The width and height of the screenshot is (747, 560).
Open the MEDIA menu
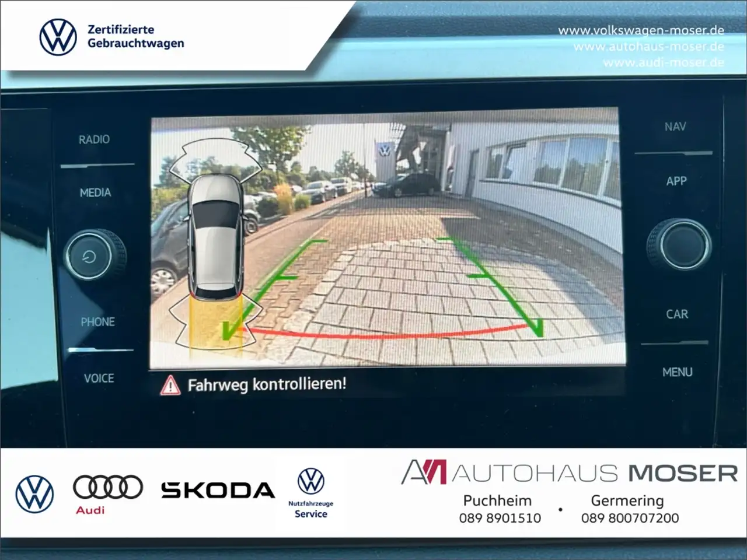[95, 192]
